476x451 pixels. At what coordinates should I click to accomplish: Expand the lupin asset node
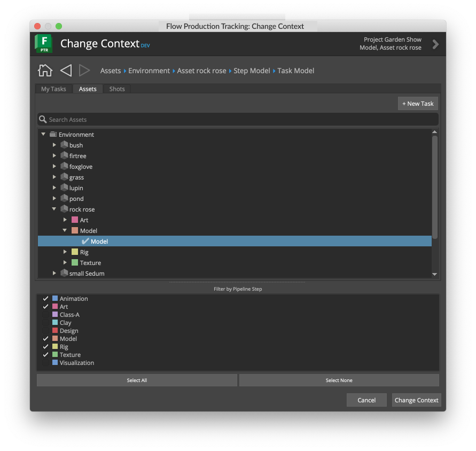54,188
